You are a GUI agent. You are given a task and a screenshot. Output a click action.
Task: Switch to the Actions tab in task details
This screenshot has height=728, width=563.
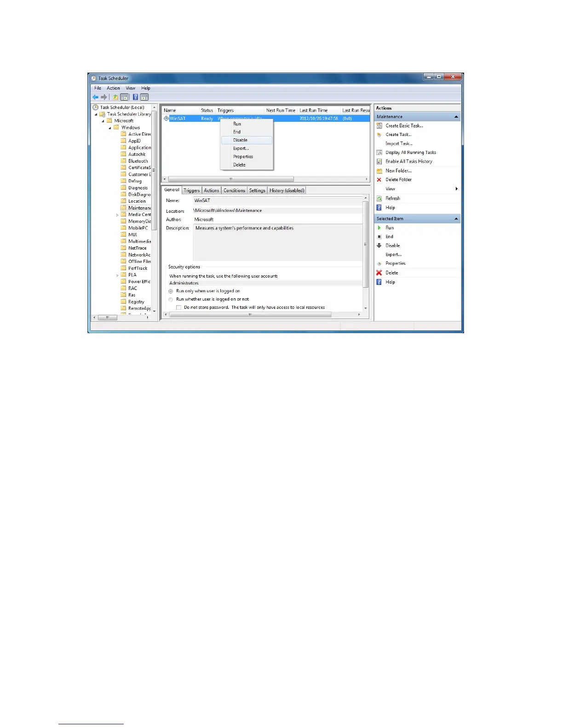[x=212, y=190]
